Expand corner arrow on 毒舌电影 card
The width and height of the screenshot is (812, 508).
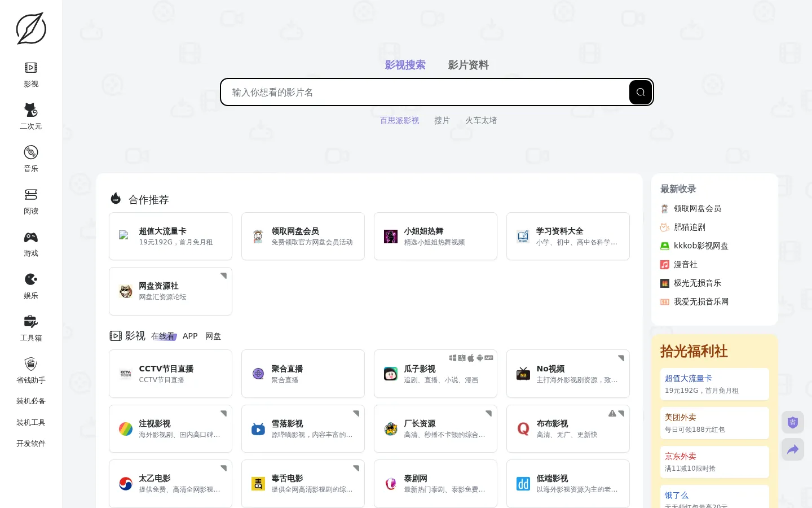356,468
